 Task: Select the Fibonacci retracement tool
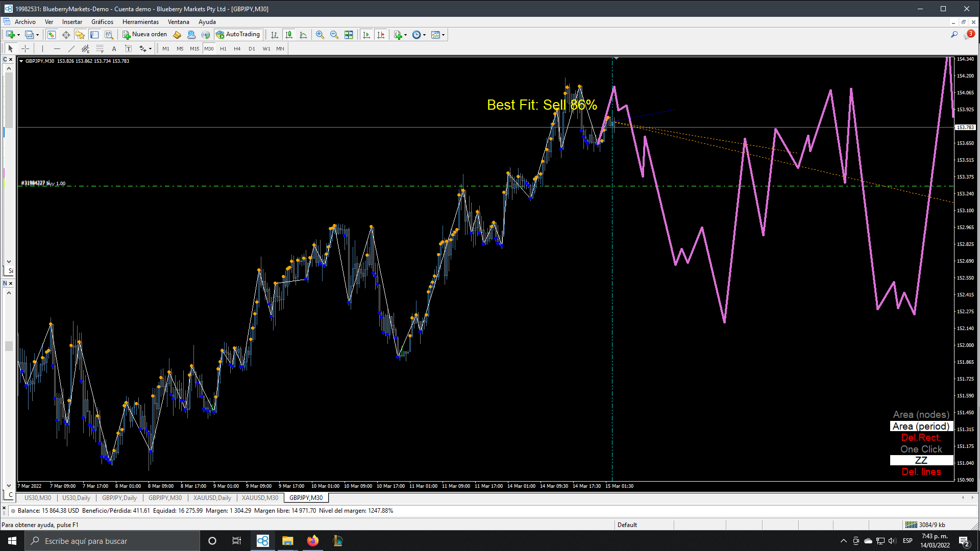coord(100,48)
